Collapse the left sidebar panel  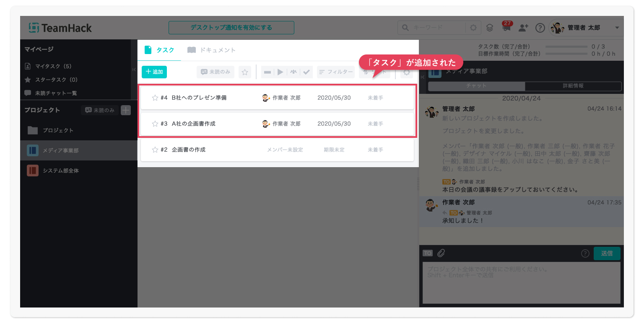134,70
